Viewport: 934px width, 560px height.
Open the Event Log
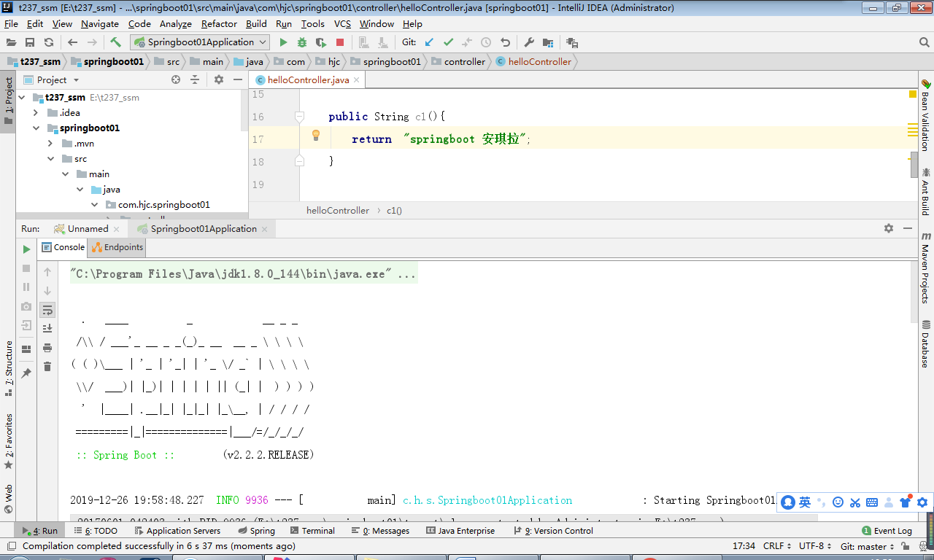tap(887, 531)
